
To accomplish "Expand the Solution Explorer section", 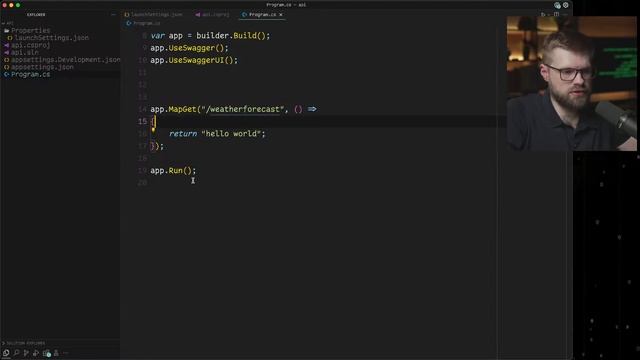I will [24, 343].
